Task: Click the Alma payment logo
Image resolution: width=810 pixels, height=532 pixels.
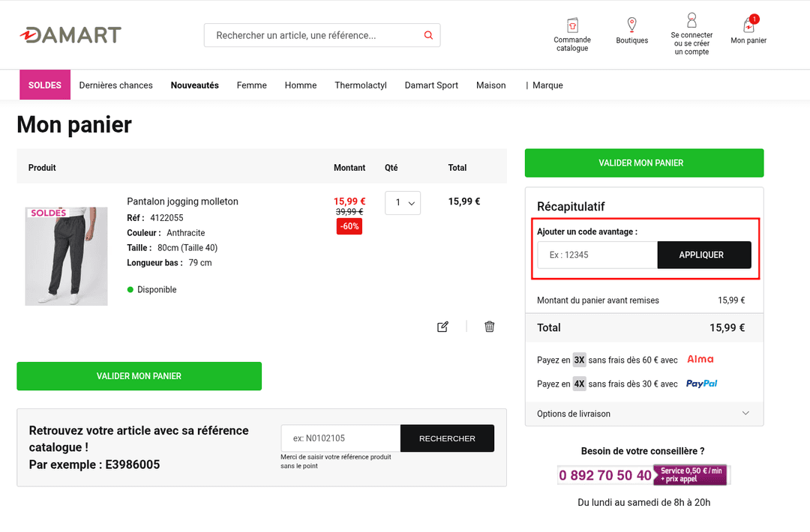Action: (700, 359)
